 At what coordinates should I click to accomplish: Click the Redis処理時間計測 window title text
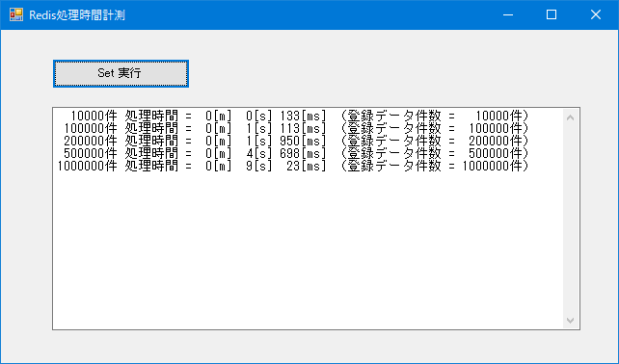pos(77,15)
